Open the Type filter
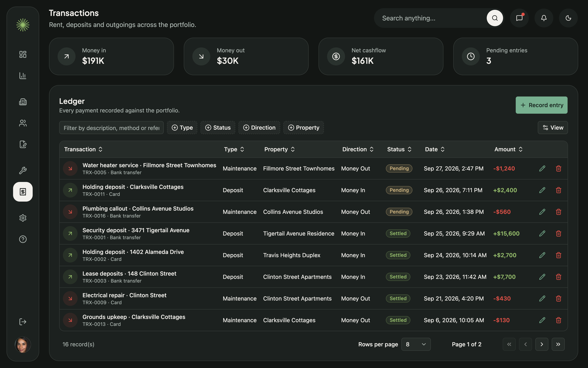This screenshot has height=368, width=588. click(x=182, y=128)
